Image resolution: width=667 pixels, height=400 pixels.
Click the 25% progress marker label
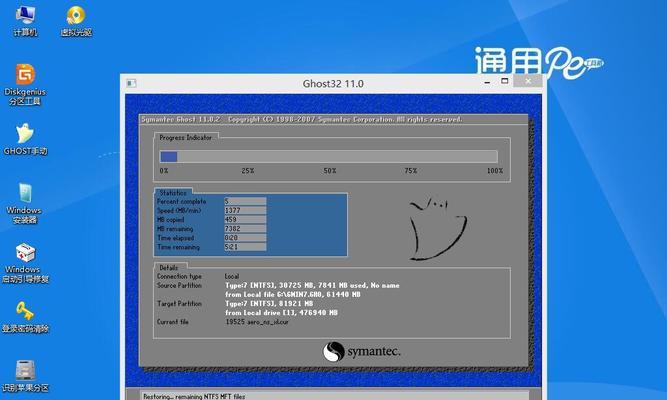[x=248, y=171]
